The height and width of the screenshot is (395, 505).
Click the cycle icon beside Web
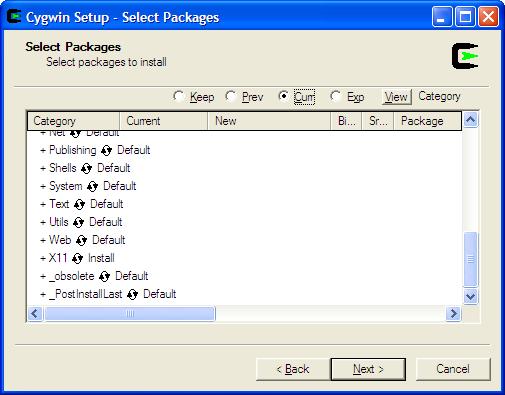(x=81, y=241)
